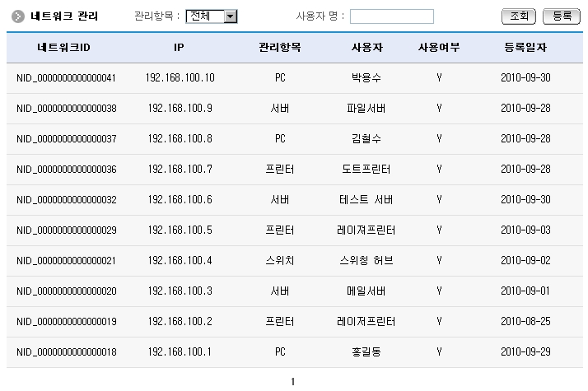Click the 등록일자 column header
The height and width of the screenshot is (391, 588).
(526, 48)
